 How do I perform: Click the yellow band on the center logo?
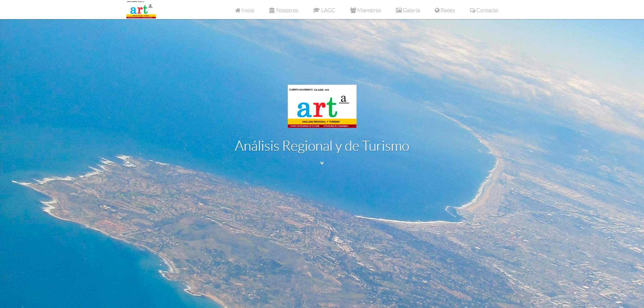click(322, 121)
